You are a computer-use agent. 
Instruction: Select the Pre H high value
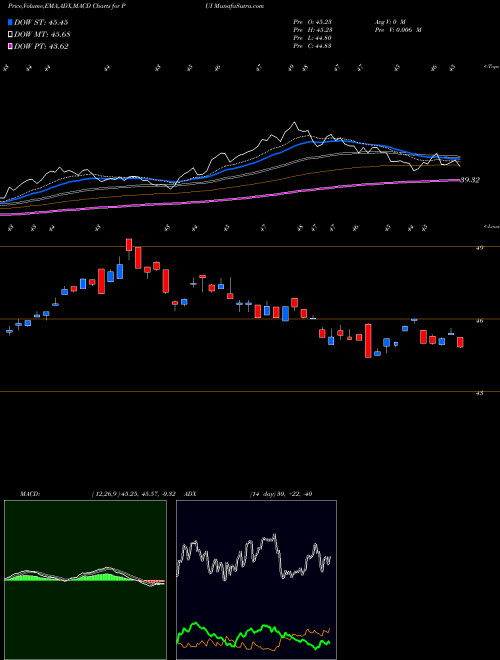pos(312,29)
